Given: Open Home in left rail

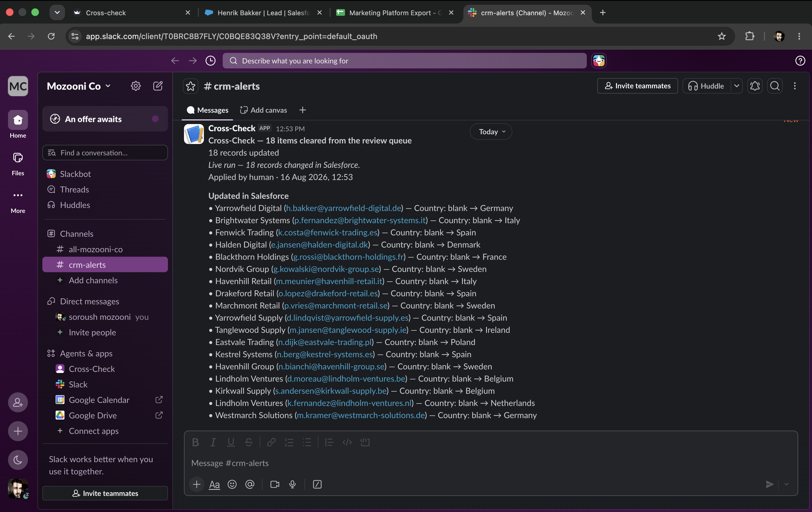Looking at the screenshot, I should coord(18,124).
